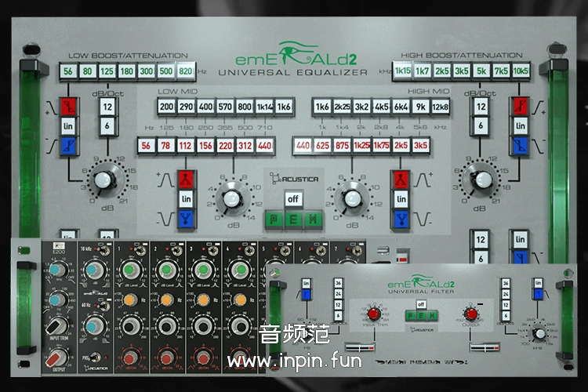Choose 12 dB/Oct on the low shelf
This screenshot has width=588, height=392.
coord(107,107)
